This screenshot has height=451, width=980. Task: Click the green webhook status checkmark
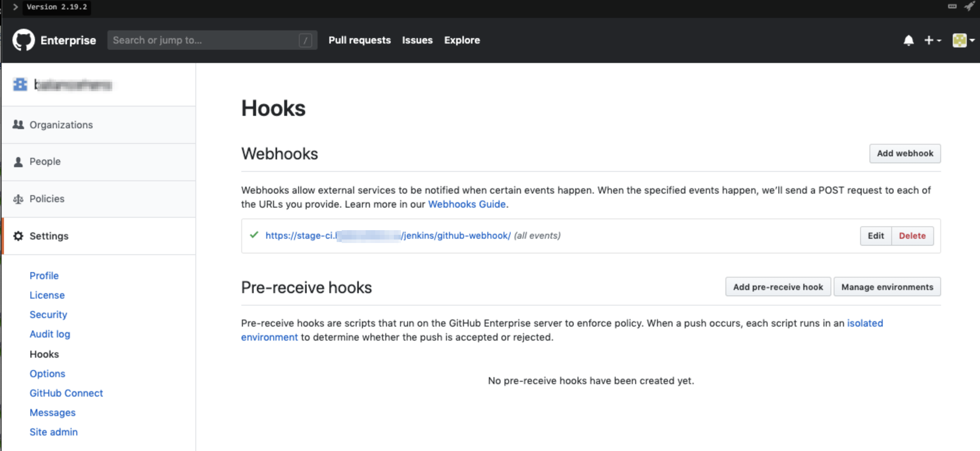[x=254, y=235]
